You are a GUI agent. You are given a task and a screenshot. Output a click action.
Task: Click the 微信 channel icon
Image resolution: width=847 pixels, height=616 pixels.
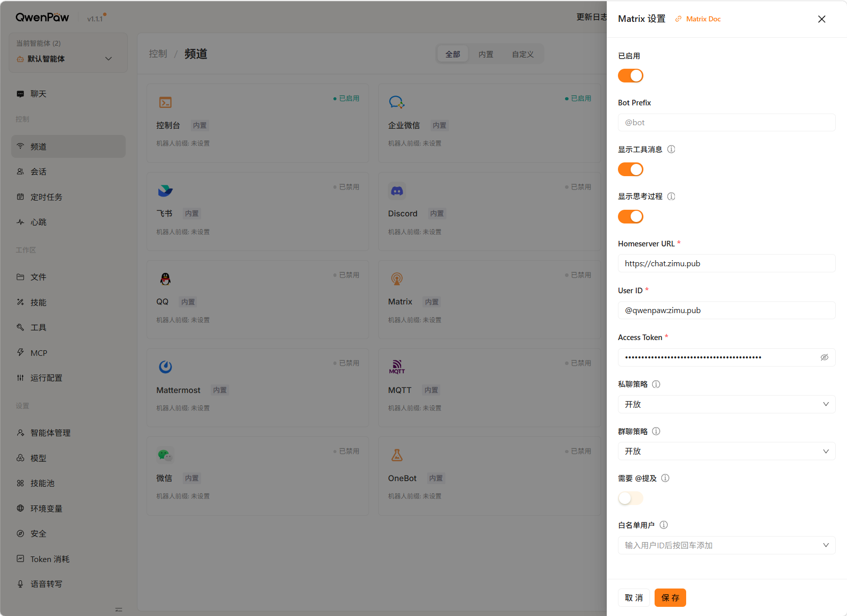(x=165, y=455)
